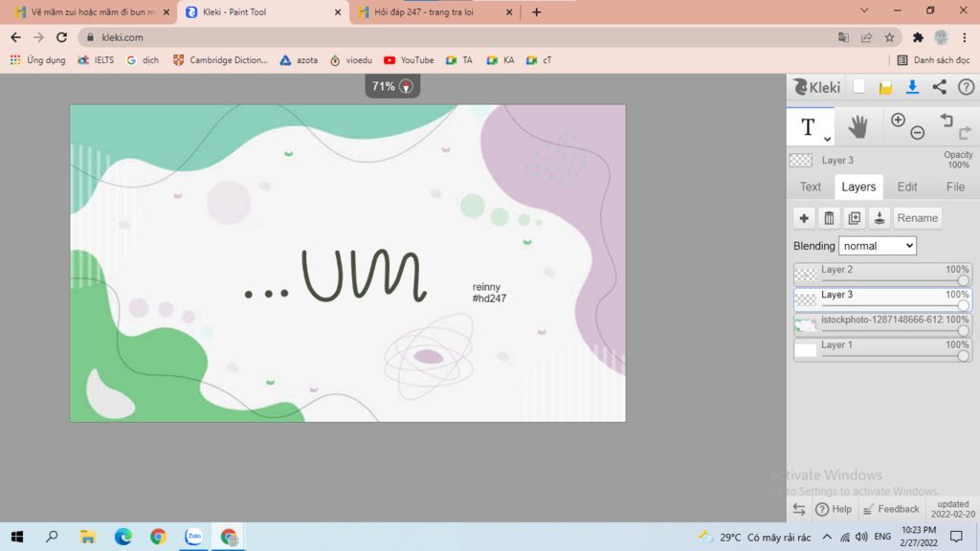Open the Blending mode dropdown
Viewport: 980px width, 551px height.
tap(878, 246)
